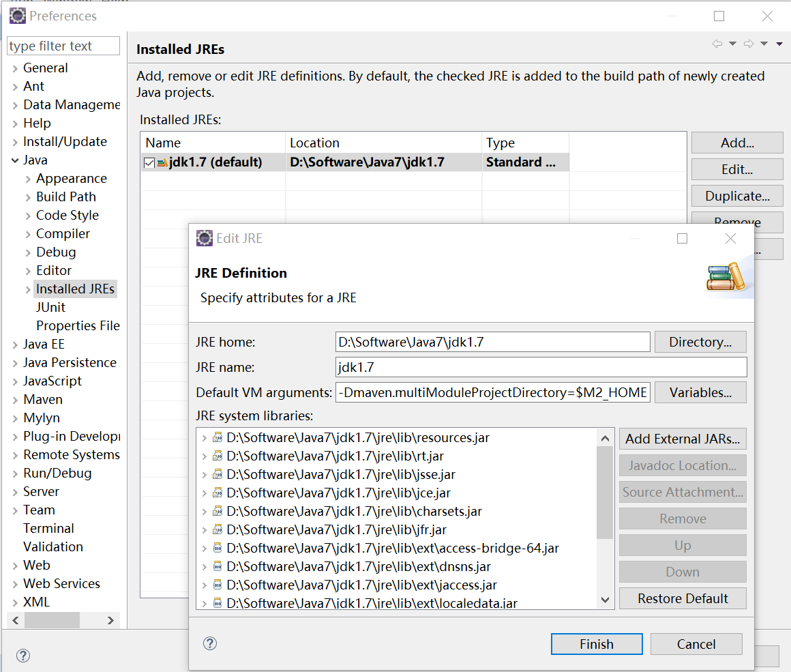
Task: Click the help icon in Edit JRE dialog
Action: (x=210, y=643)
